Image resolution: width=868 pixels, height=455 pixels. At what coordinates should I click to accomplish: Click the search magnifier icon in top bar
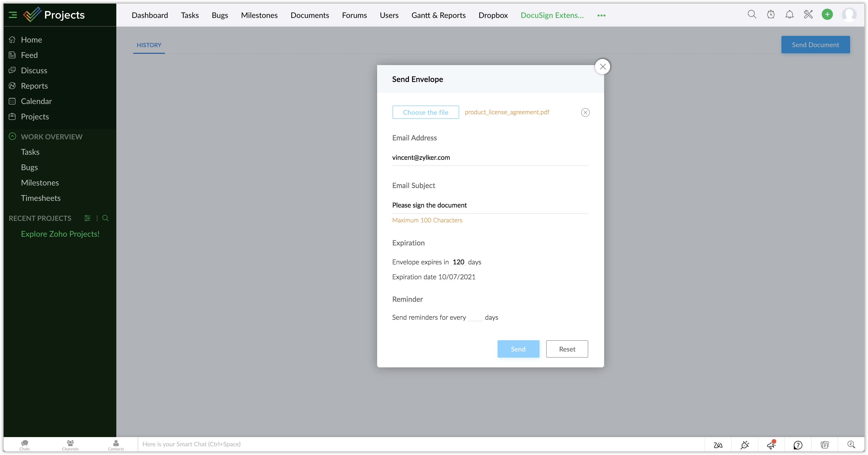pos(752,15)
